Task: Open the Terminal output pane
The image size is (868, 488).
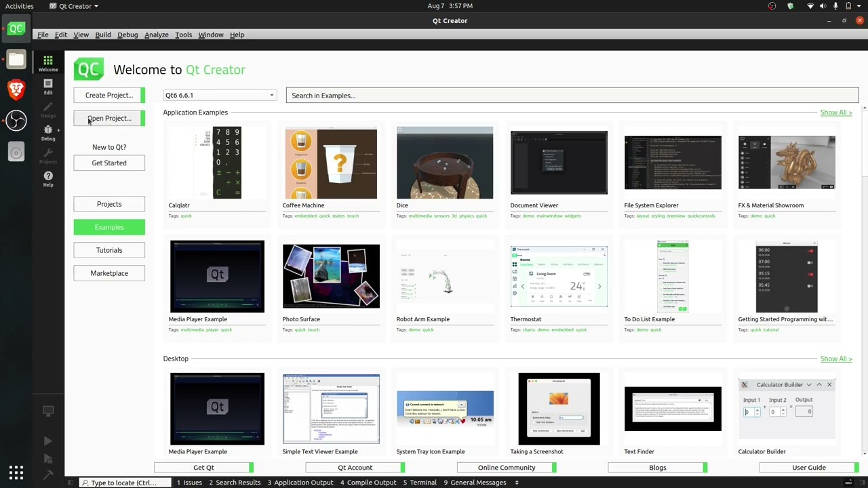Action: [x=420, y=483]
